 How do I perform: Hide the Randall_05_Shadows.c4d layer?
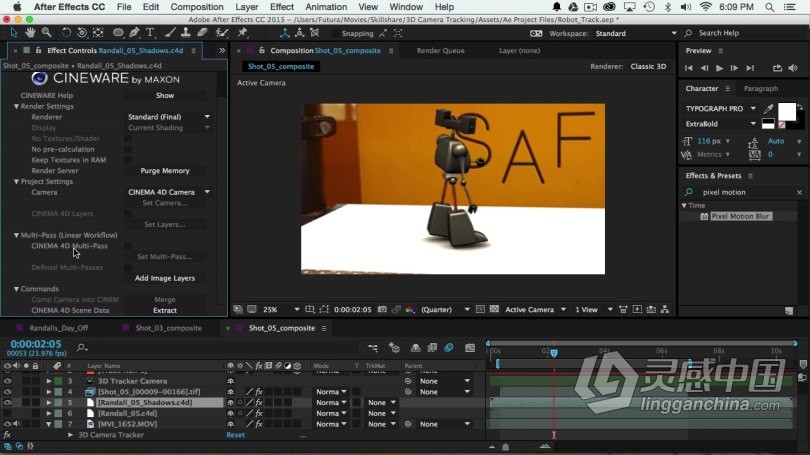7,402
